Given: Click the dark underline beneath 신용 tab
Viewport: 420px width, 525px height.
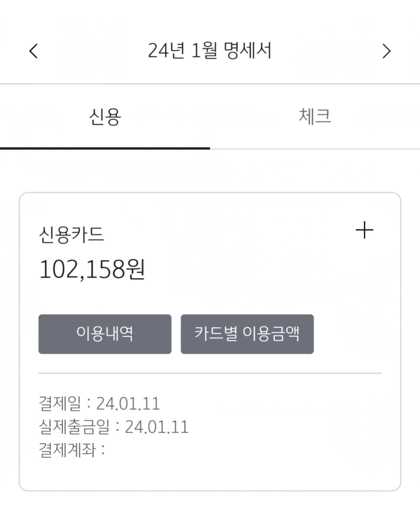Looking at the screenshot, I should (105, 148).
